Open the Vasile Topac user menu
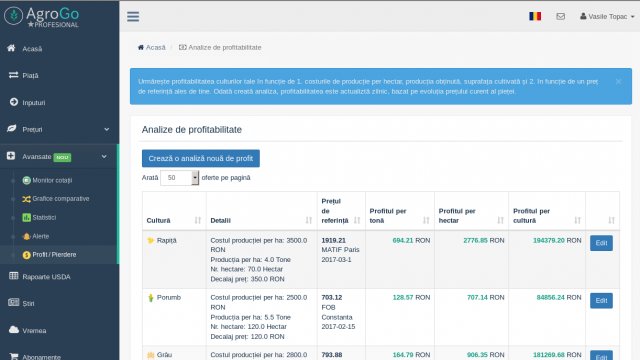Viewport: 640px width, 360px height. [x=607, y=16]
